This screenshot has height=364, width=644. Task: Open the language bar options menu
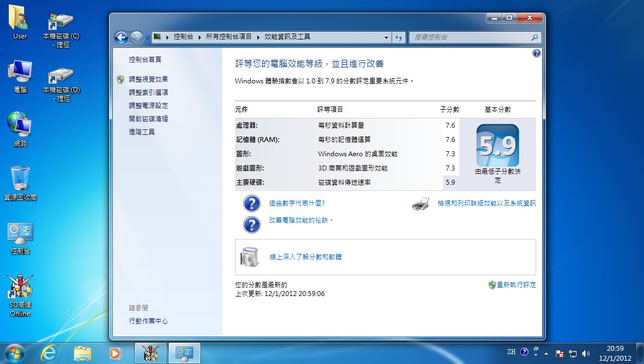(536, 355)
